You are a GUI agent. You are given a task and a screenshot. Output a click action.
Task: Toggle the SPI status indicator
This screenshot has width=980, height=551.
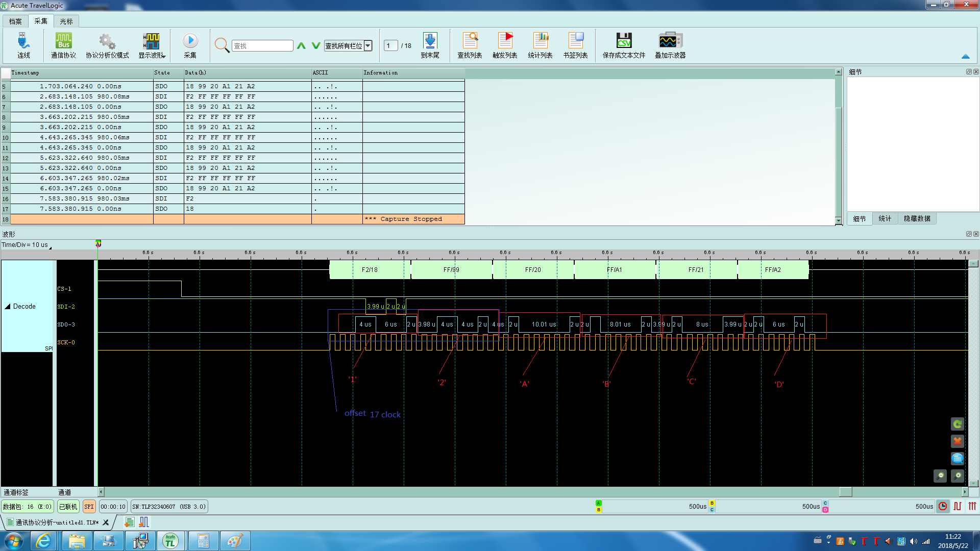click(x=89, y=507)
